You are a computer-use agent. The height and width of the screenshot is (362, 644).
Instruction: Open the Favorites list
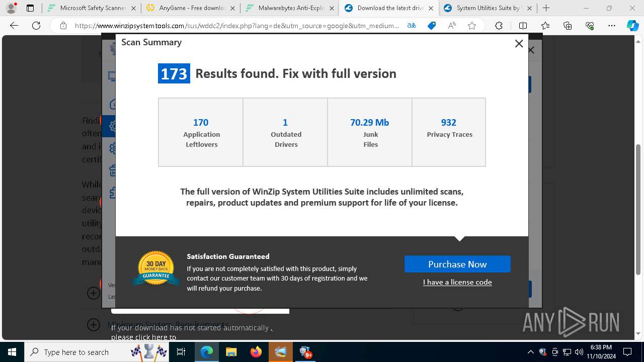click(x=545, y=26)
